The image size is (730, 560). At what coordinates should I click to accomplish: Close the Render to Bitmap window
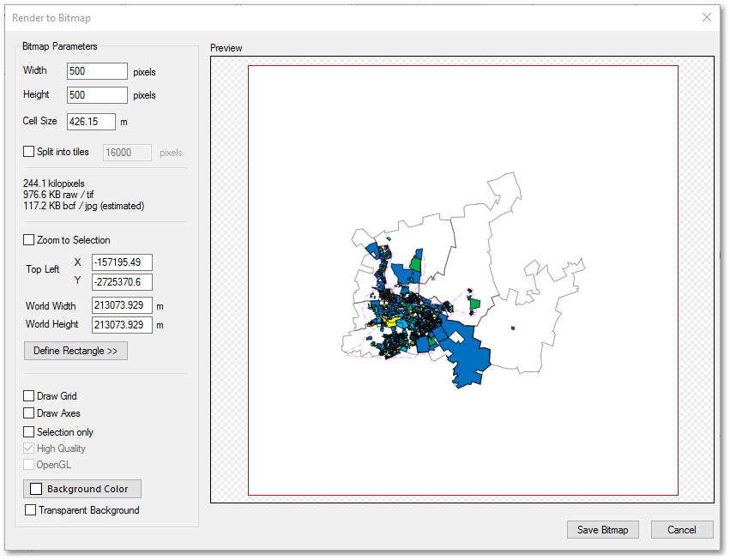click(707, 17)
